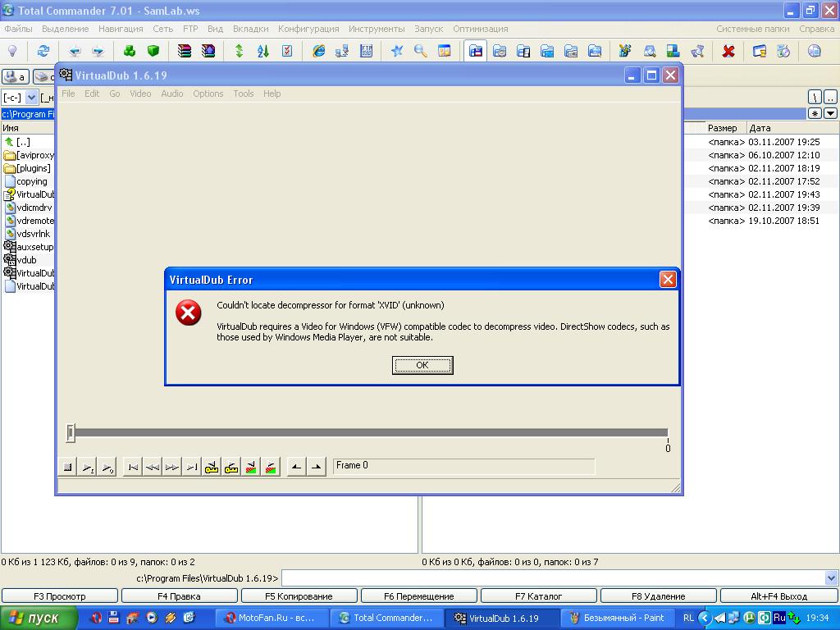This screenshot has width=840, height=630.
Task: Click the F5 Копирование button
Action: click(299, 596)
